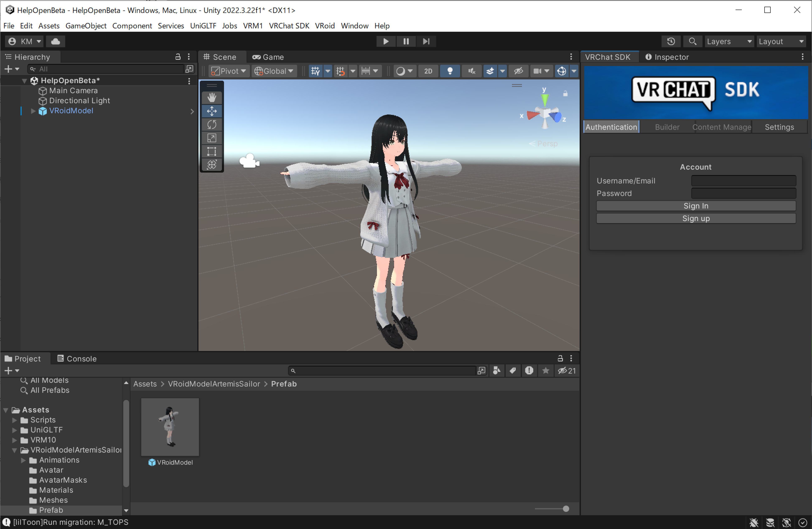This screenshot has width=812, height=529.
Task: Open the Scene view options menu
Action: [x=571, y=57]
